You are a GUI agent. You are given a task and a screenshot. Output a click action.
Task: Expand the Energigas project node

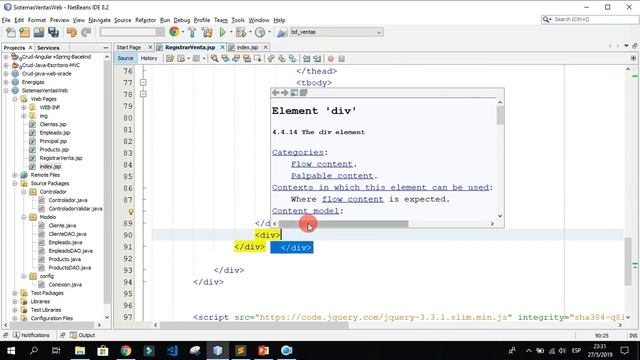point(6,82)
